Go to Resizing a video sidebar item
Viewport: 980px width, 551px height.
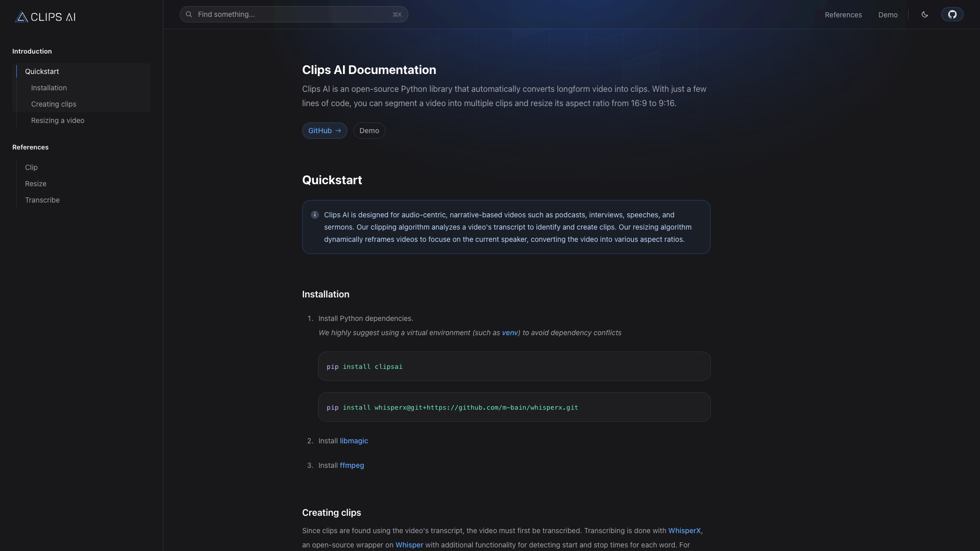point(58,120)
